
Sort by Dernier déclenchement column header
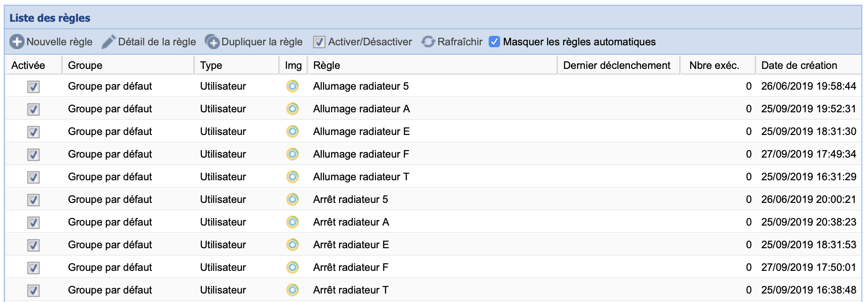pos(618,65)
